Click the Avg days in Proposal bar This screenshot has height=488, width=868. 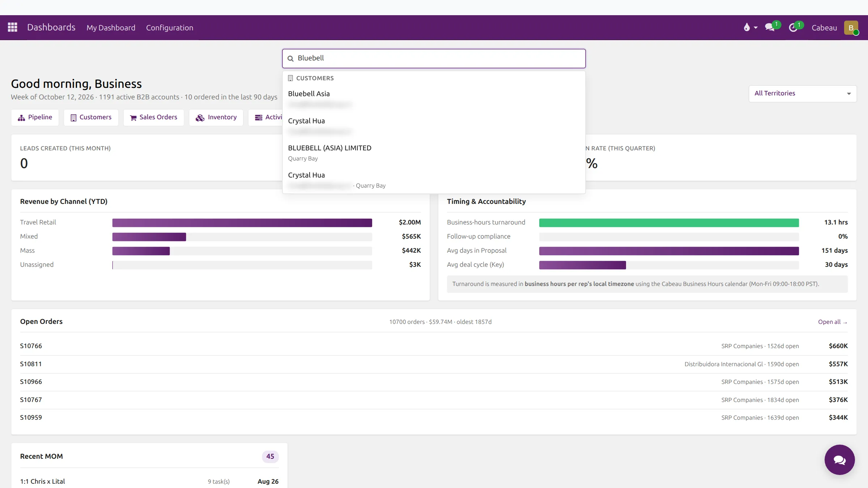coord(669,251)
